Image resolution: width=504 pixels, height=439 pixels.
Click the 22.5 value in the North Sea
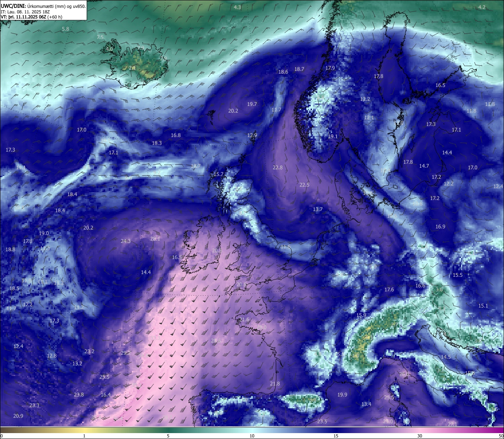[304, 185]
